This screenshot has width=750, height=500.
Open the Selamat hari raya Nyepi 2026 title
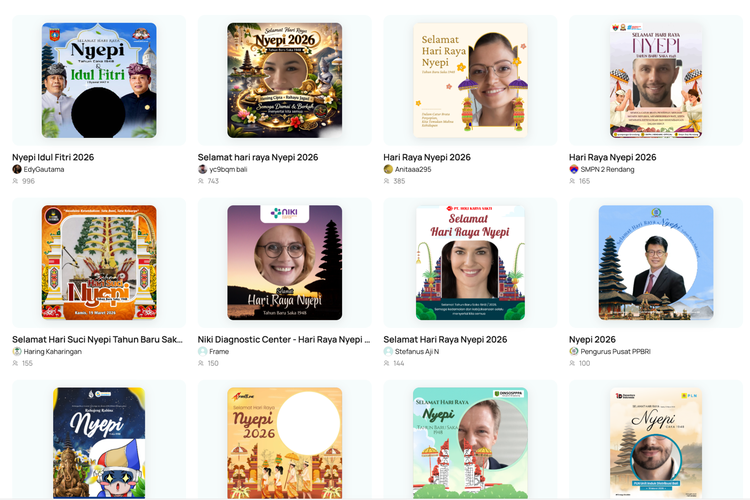tap(258, 157)
